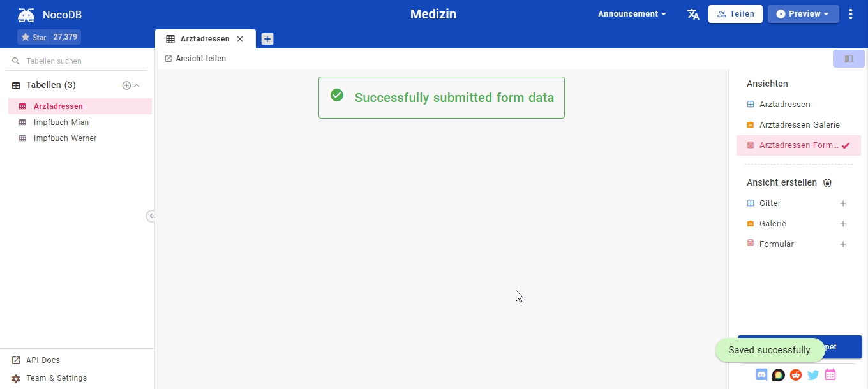Collapse the Tabellen (3) section chevron
The image size is (868, 389).
pos(135,85)
